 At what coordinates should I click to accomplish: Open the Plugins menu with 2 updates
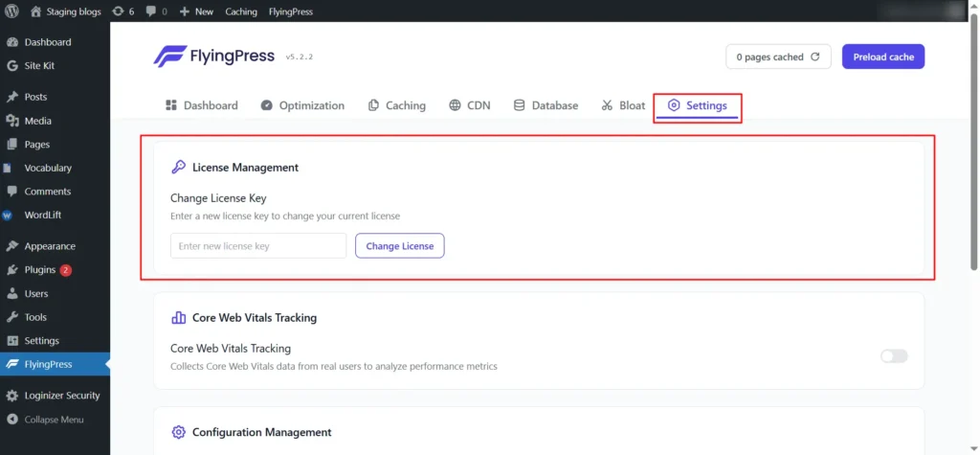coord(40,270)
